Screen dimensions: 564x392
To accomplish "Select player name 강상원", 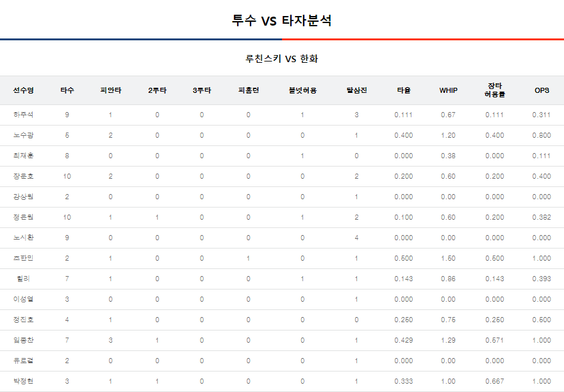I will point(23,197).
